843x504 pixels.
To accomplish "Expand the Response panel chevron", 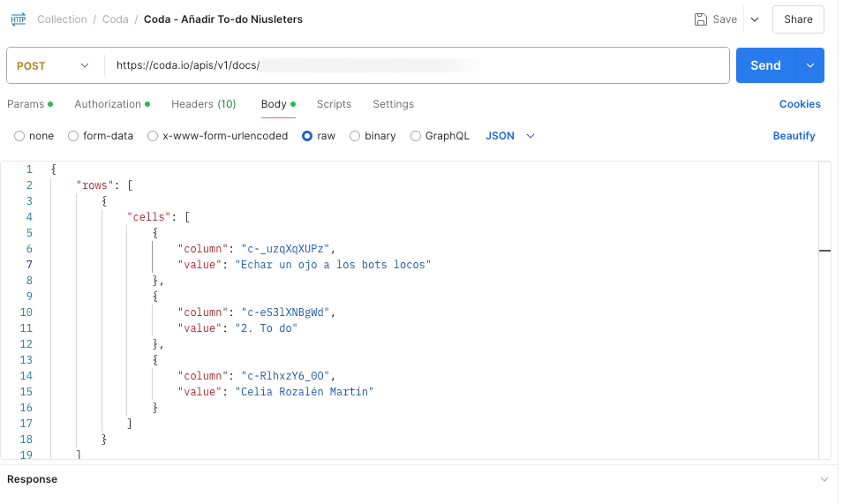I will click(x=824, y=479).
